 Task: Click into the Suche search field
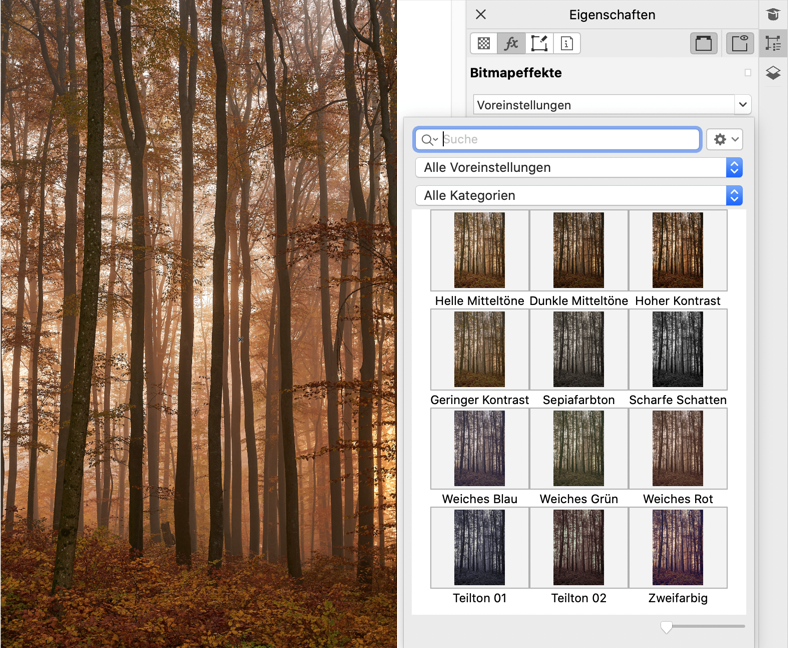pos(570,140)
